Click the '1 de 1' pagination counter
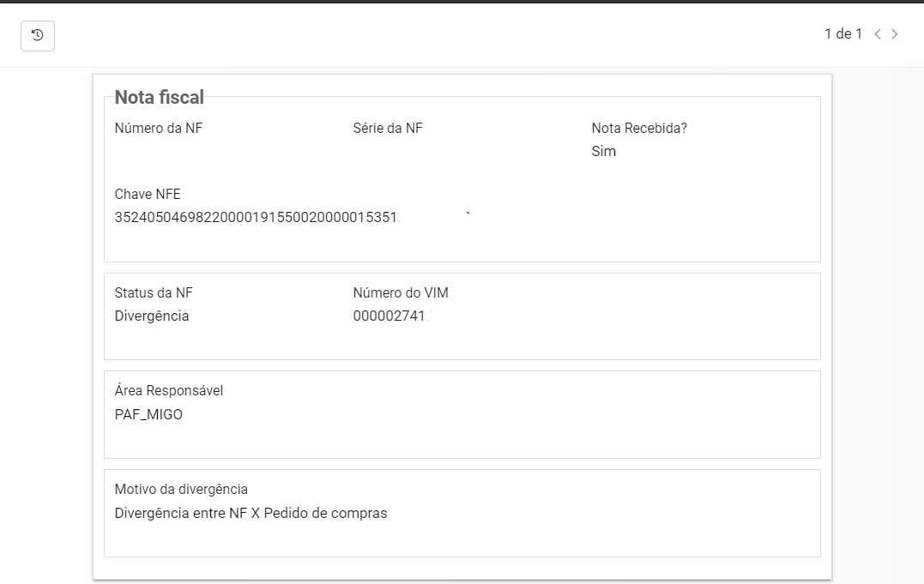This screenshot has height=584, width=924. (x=843, y=33)
